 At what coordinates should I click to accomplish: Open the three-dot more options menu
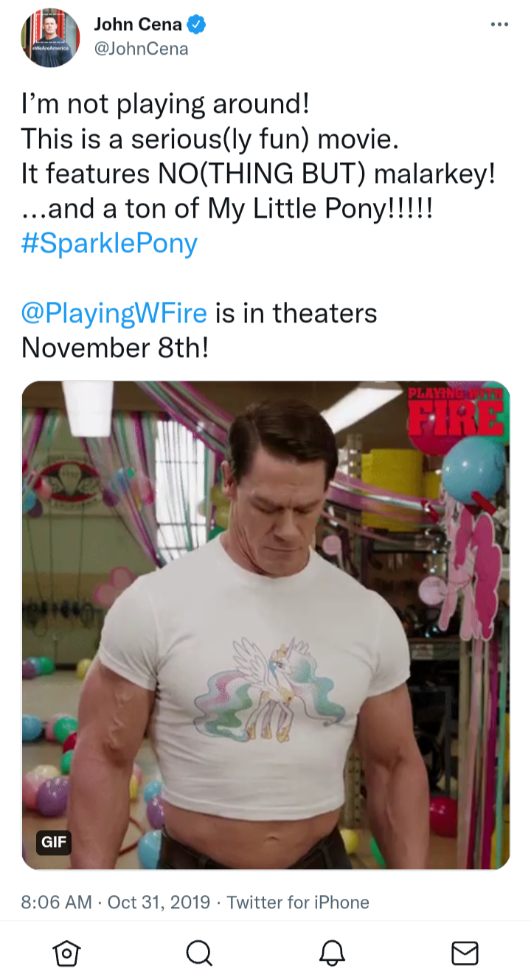coord(499,25)
